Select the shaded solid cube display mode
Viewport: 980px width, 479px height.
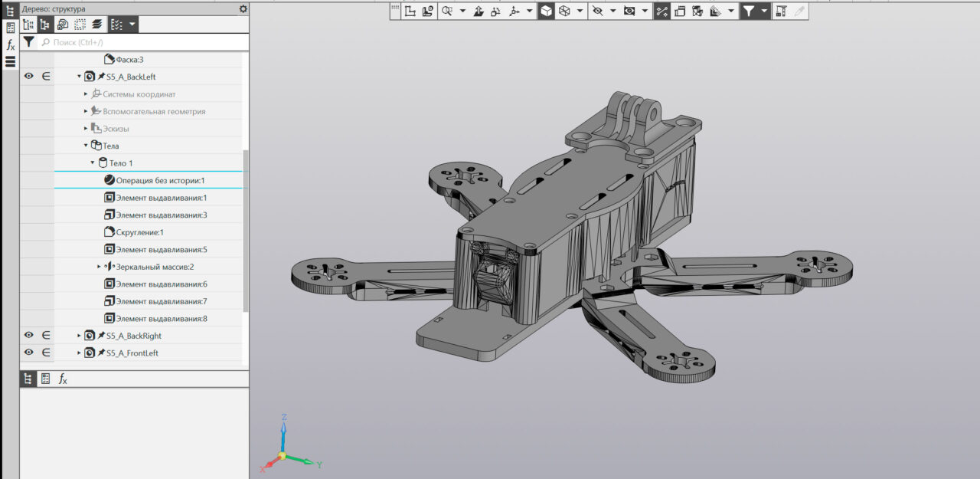click(546, 11)
